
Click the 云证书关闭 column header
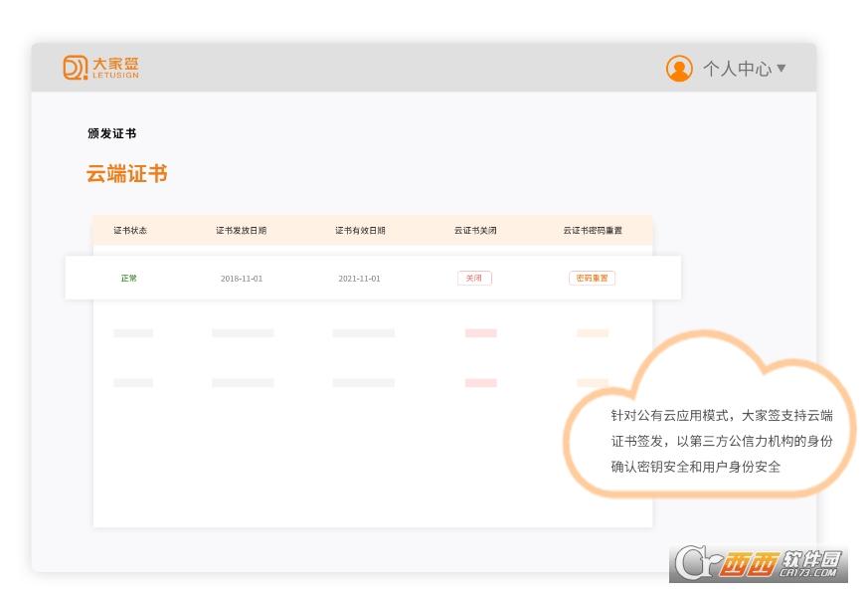click(475, 231)
